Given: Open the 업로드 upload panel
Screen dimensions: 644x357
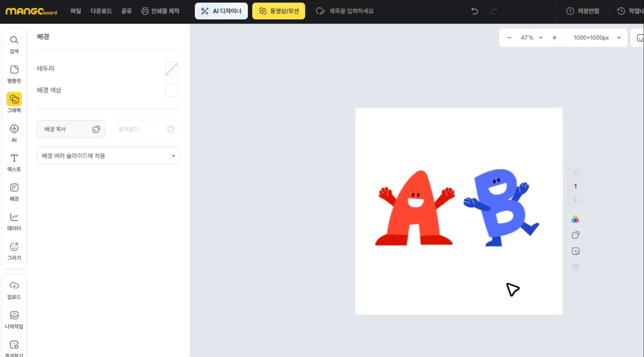Looking at the screenshot, I should [x=14, y=290].
